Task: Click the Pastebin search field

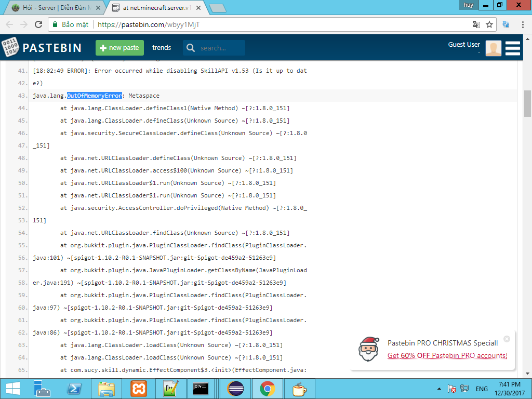Action: click(214, 48)
